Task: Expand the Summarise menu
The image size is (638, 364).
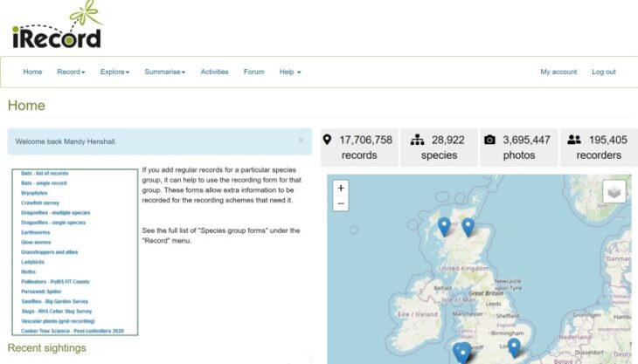Action: tap(165, 72)
